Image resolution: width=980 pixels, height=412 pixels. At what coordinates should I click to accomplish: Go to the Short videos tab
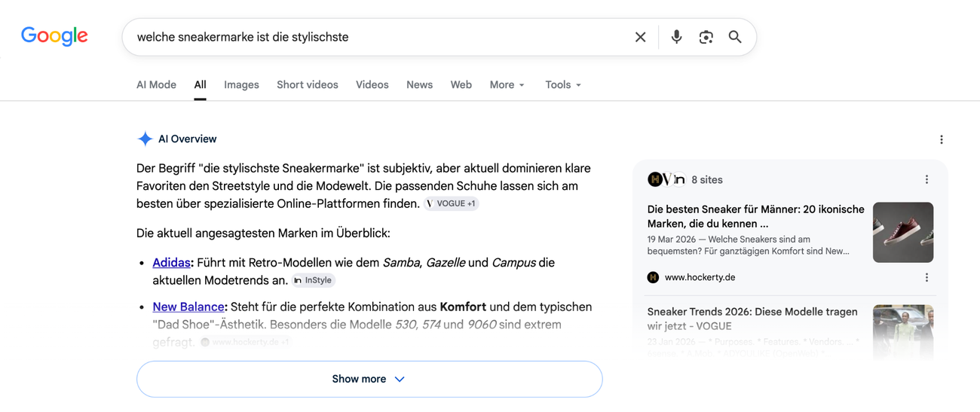click(x=308, y=84)
